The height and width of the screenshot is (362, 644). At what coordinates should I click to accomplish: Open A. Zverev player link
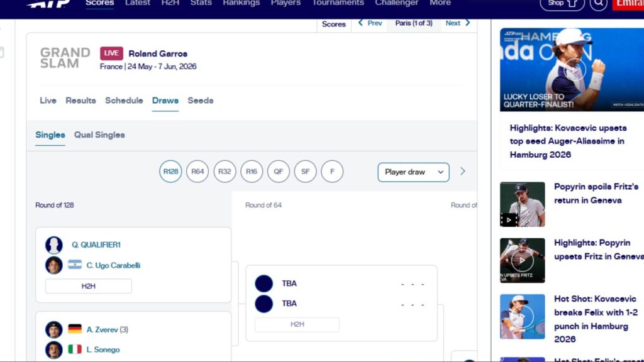tap(103, 329)
